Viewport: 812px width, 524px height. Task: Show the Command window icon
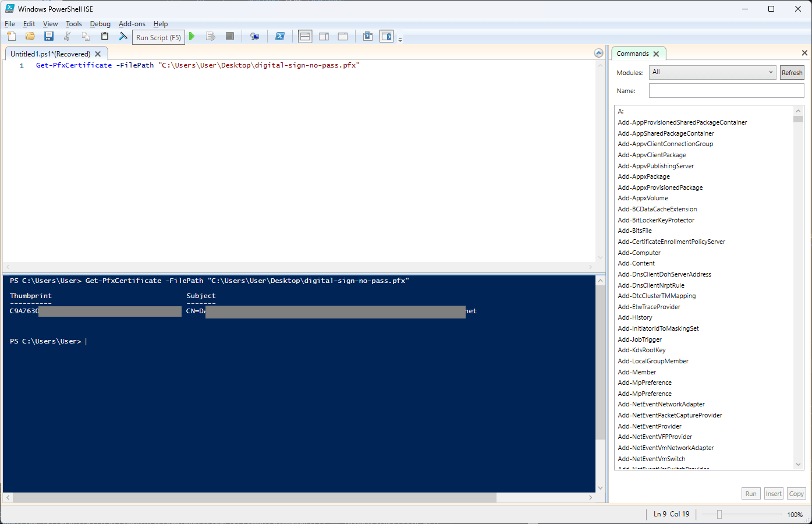tap(368, 36)
